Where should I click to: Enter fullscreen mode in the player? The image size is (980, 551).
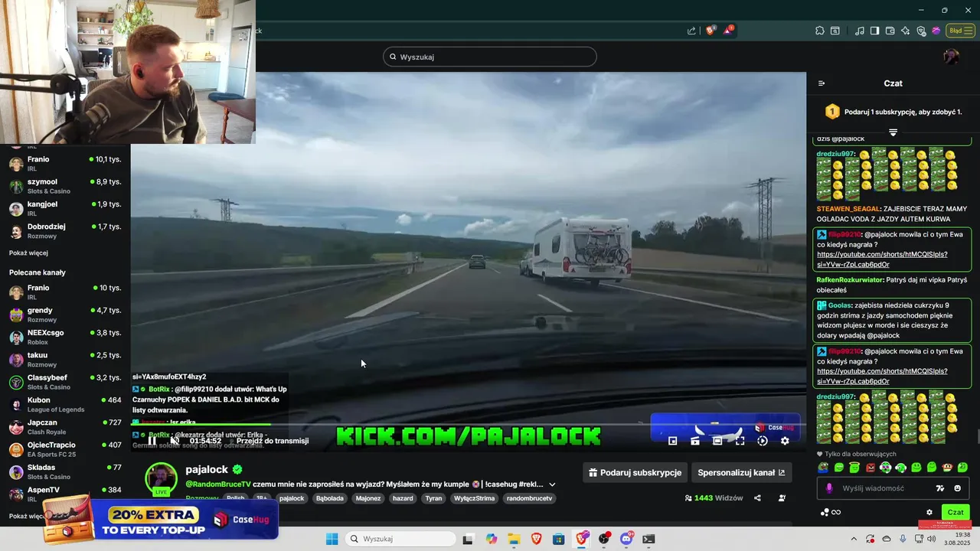click(x=740, y=440)
